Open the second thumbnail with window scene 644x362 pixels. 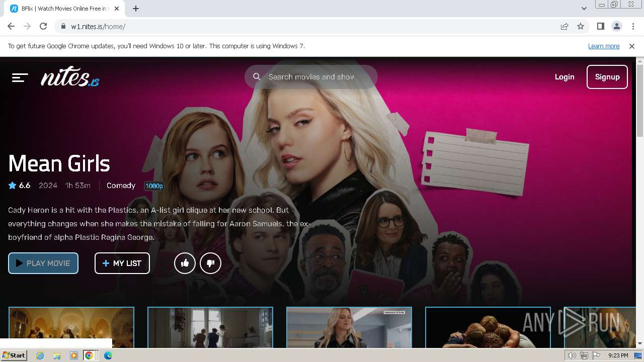pyautogui.click(x=210, y=327)
